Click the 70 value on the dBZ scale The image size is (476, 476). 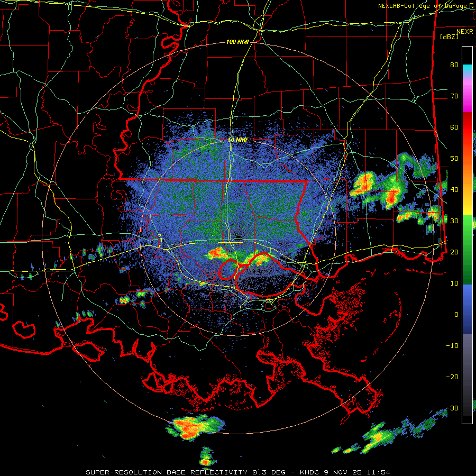[454, 96]
